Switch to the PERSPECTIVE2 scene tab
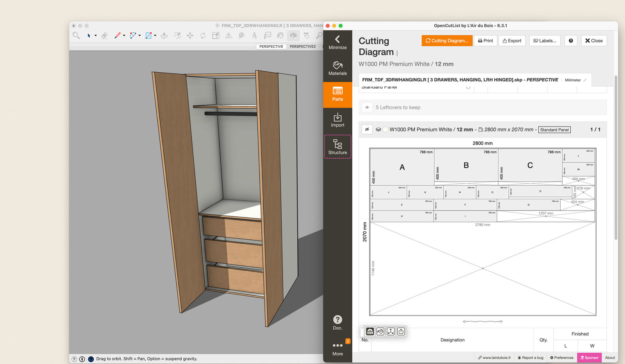This screenshot has height=364, width=625. 303,46
